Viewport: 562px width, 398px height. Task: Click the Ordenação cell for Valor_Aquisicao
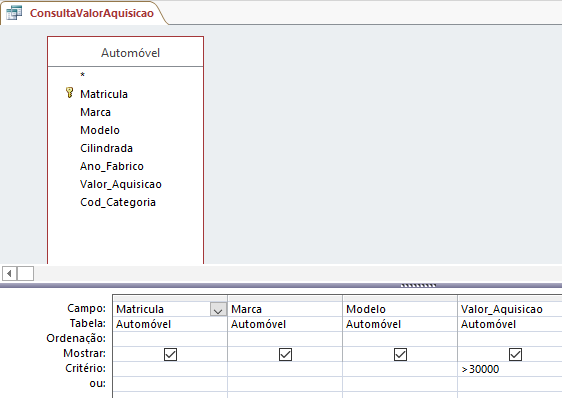click(510, 339)
